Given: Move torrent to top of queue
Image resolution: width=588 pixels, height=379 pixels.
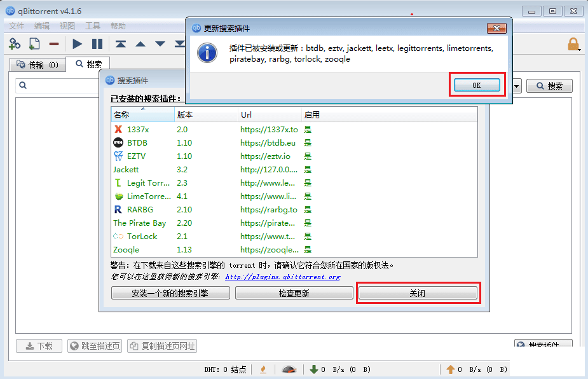Looking at the screenshot, I should pos(120,44).
